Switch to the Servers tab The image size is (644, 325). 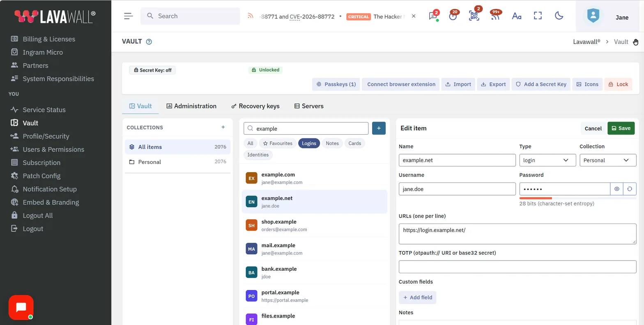pyautogui.click(x=309, y=106)
